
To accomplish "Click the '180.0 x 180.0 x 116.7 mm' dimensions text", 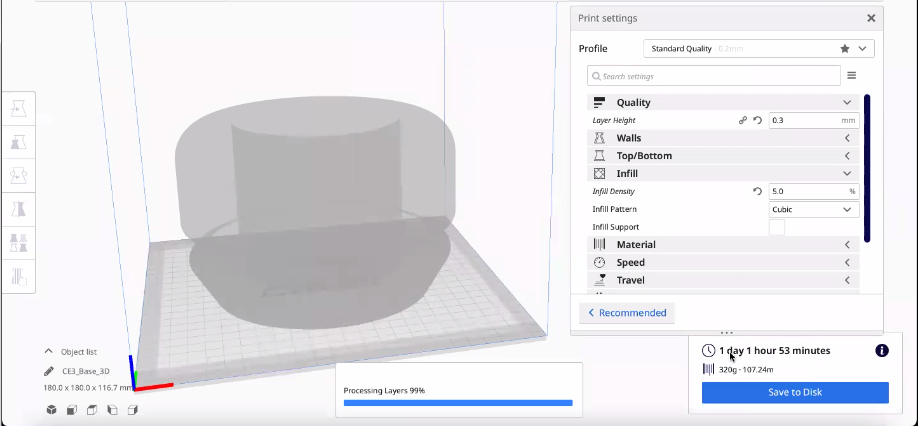I will coord(88,387).
